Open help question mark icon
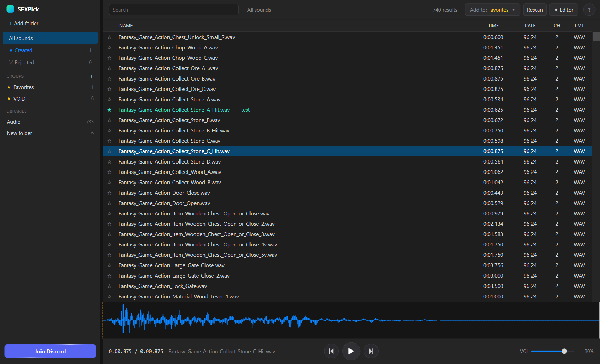This screenshot has width=600, height=364. click(x=589, y=10)
